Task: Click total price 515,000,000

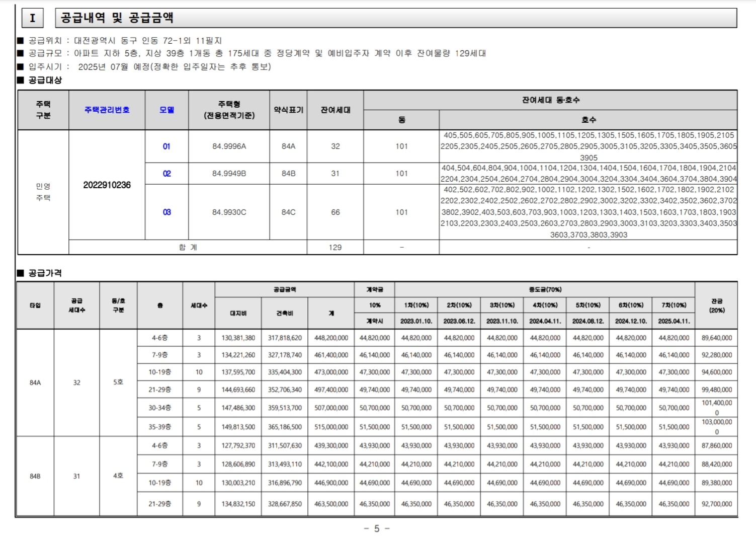Action: [331, 427]
